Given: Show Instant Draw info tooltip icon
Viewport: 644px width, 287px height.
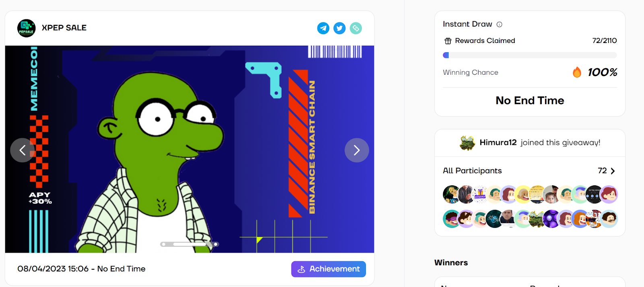Looking at the screenshot, I should point(500,25).
